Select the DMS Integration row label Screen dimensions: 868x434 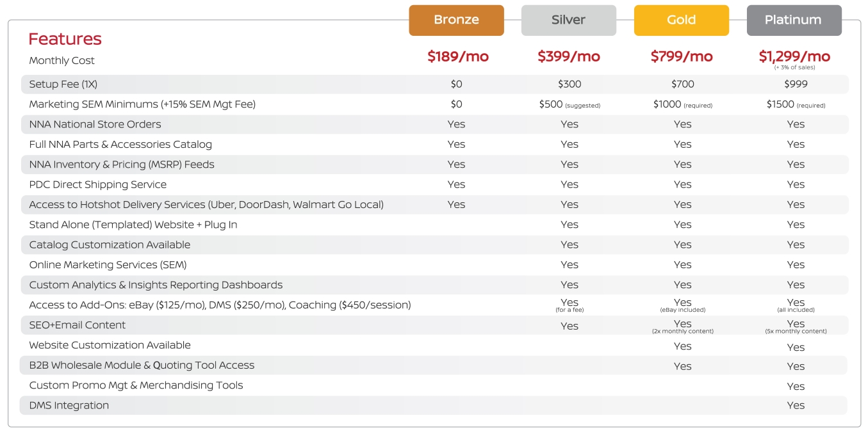[69, 405]
